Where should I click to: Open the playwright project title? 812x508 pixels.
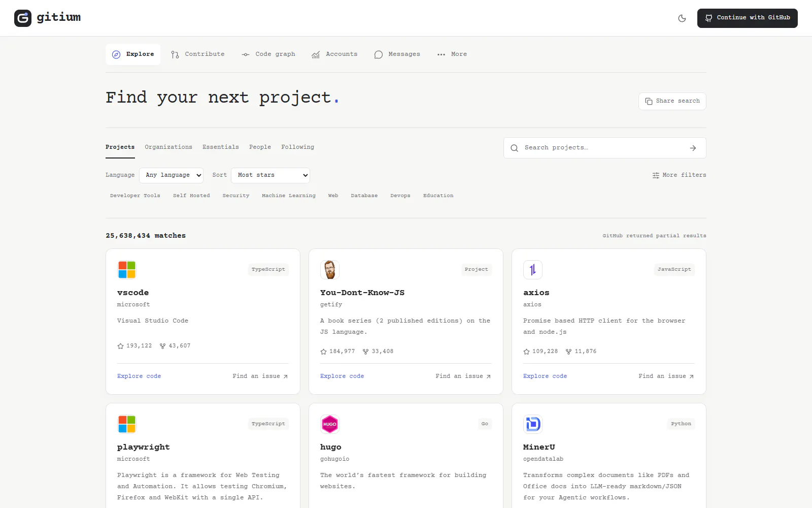(x=144, y=447)
